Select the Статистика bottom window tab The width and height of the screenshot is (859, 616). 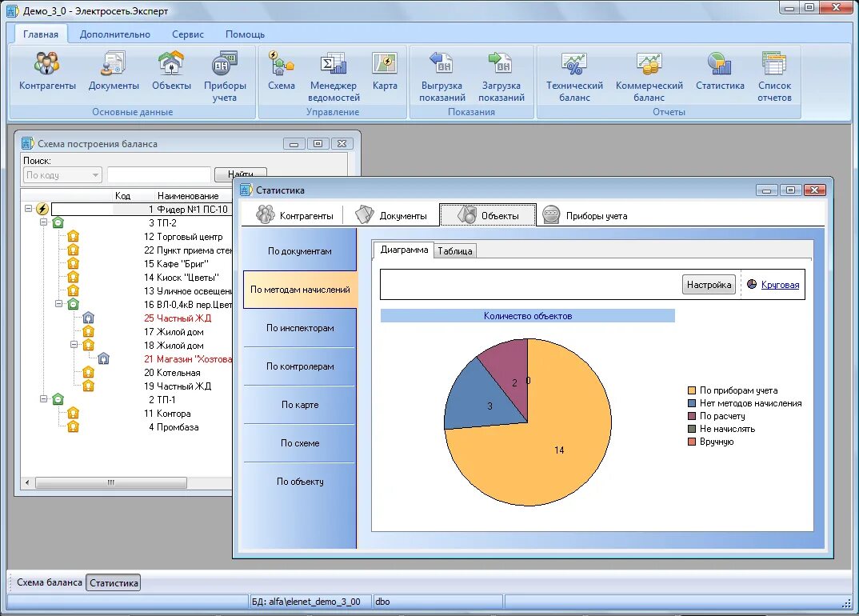(x=114, y=582)
